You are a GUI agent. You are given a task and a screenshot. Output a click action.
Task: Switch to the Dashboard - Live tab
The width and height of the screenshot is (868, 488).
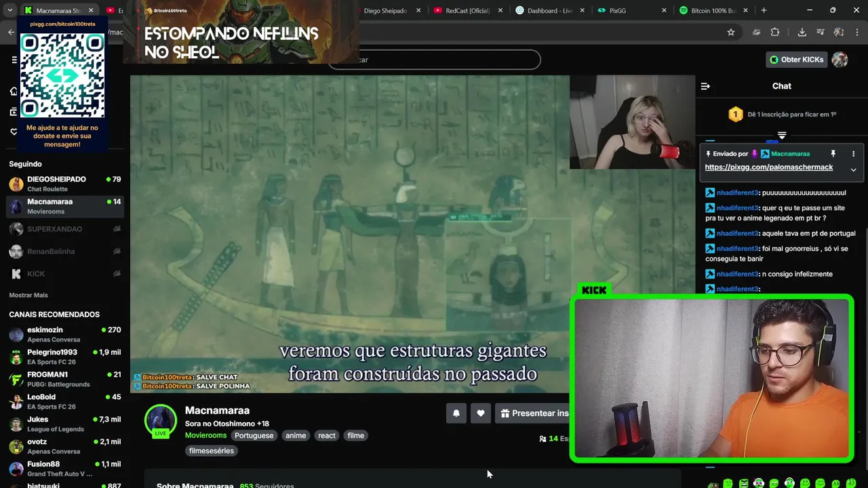tap(549, 11)
